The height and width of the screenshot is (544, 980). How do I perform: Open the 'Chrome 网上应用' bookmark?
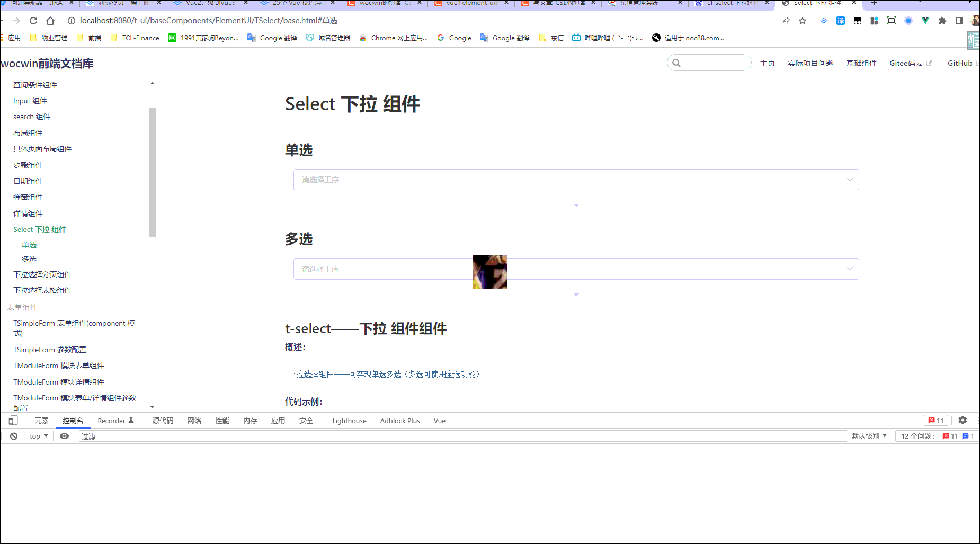pyautogui.click(x=393, y=38)
